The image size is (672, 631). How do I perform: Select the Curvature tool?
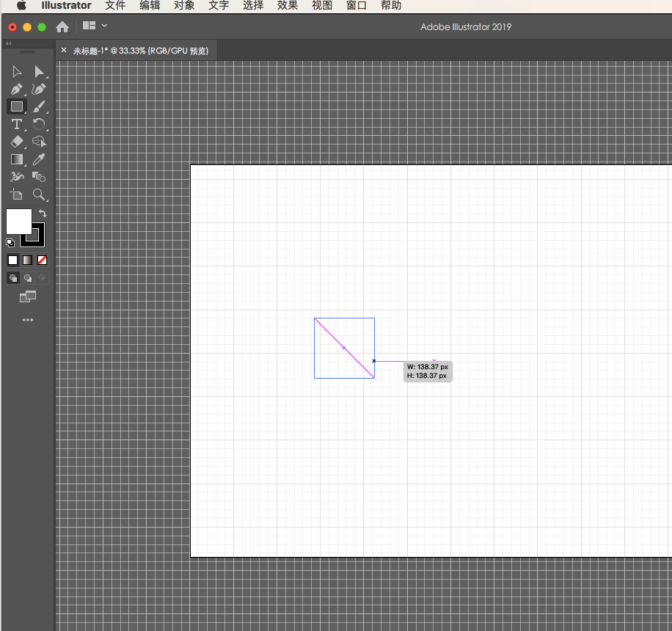(39, 90)
